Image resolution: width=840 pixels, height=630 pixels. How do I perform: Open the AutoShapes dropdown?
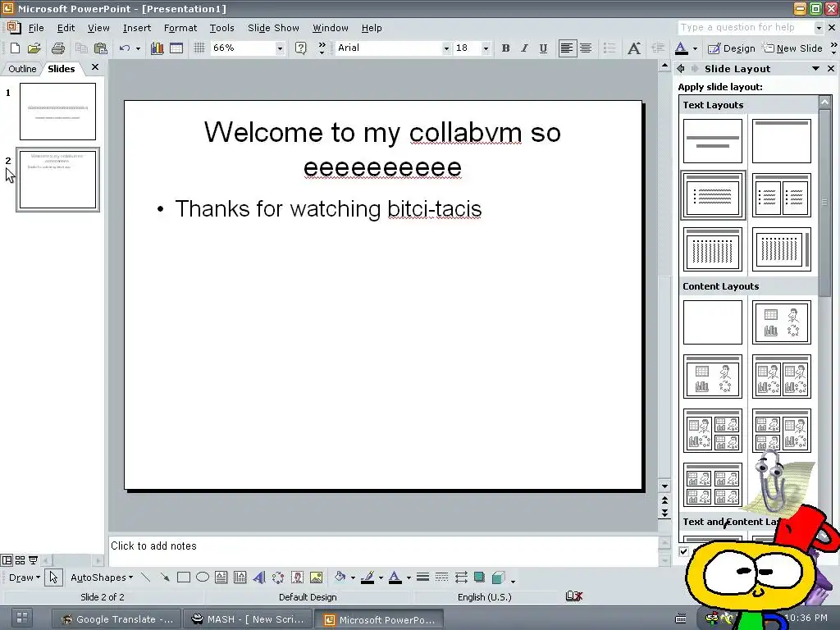tap(102, 577)
